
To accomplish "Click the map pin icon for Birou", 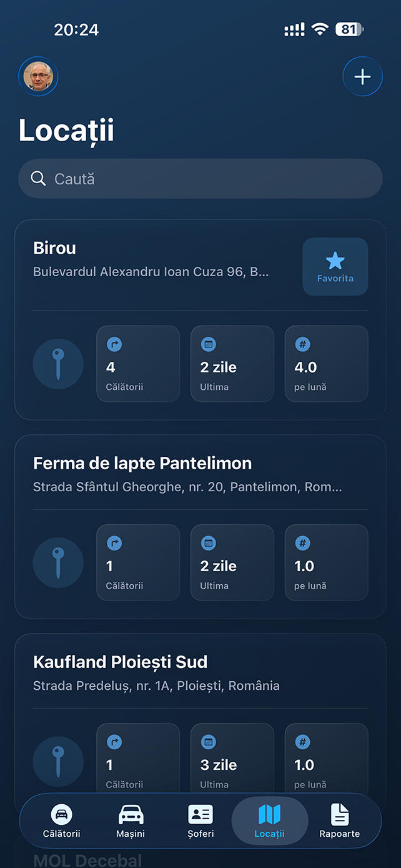I will [x=58, y=364].
